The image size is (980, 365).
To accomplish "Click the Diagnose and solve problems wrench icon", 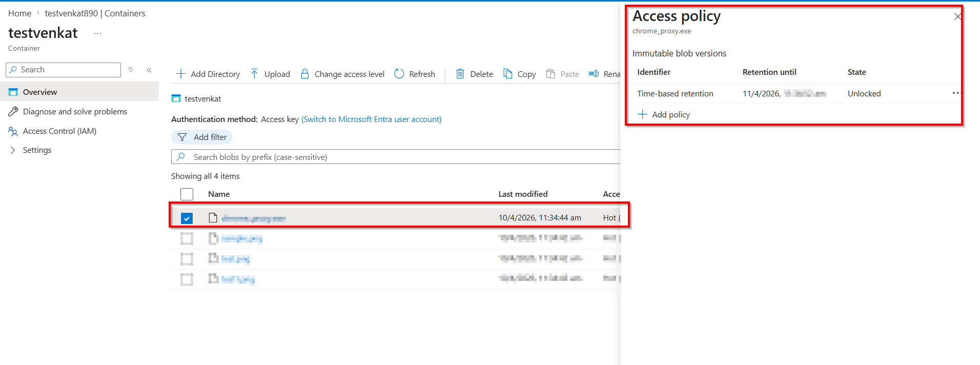I will pos(13,112).
